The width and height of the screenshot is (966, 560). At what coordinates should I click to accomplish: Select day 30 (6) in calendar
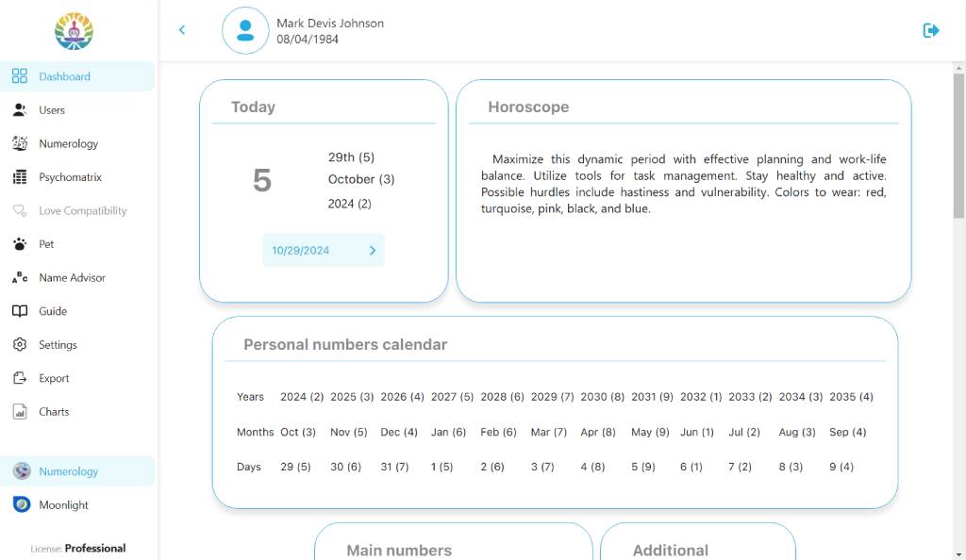tap(345, 467)
